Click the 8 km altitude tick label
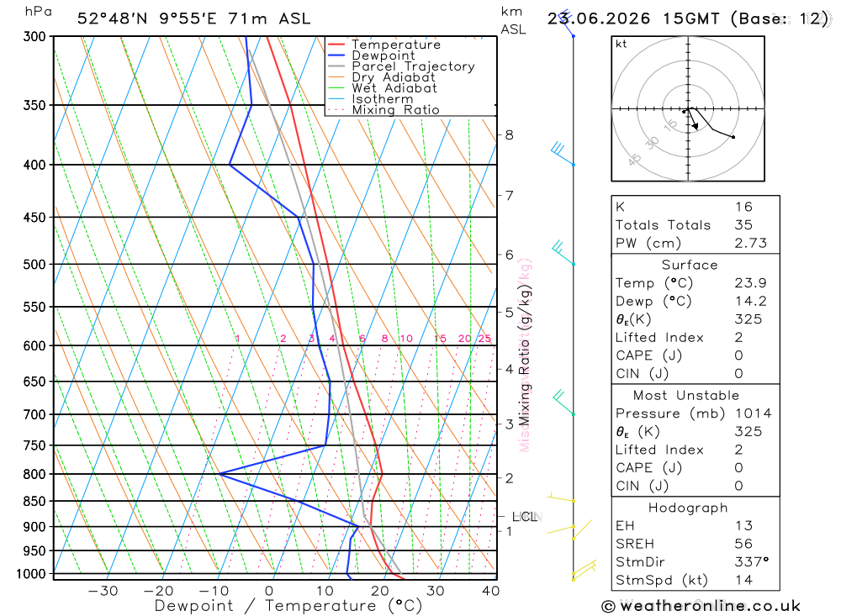The width and height of the screenshot is (841, 616). (509, 135)
